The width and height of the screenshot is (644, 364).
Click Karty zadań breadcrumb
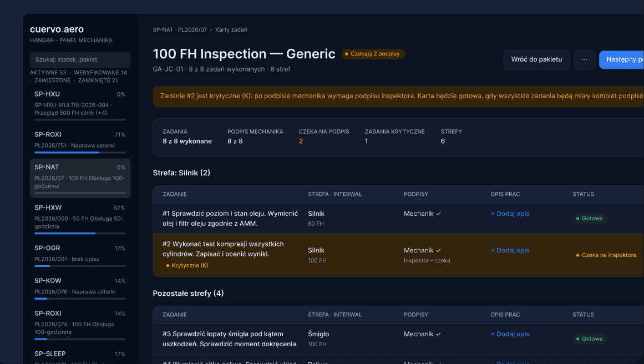231,29
